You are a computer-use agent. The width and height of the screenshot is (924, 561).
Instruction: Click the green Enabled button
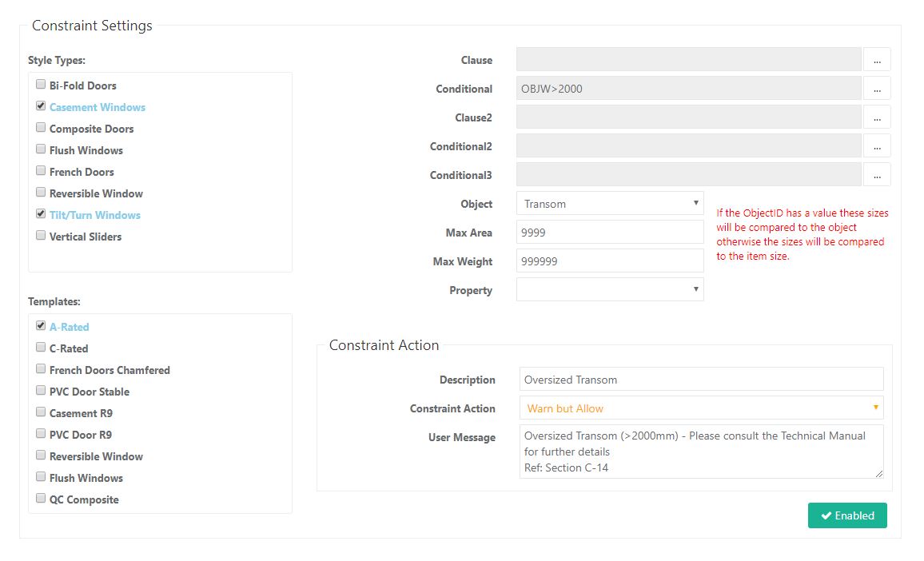click(x=847, y=515)
